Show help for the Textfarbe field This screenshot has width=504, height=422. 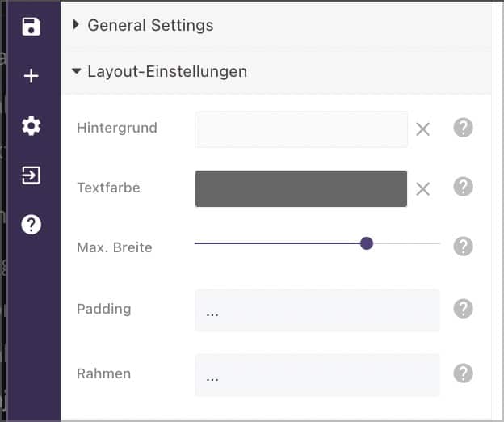coord(463,187)
